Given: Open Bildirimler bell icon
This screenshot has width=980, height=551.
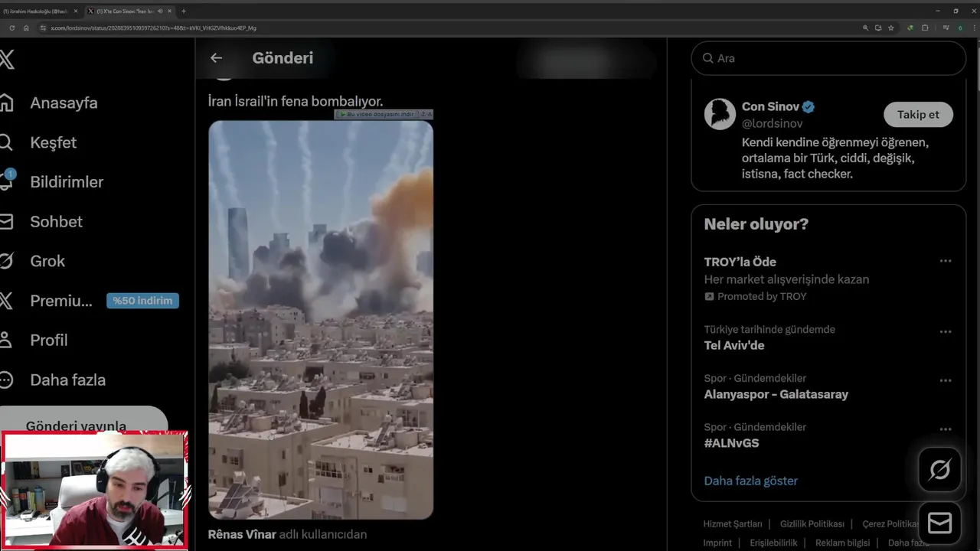Looking at the screenshot, I should [7, 181].
